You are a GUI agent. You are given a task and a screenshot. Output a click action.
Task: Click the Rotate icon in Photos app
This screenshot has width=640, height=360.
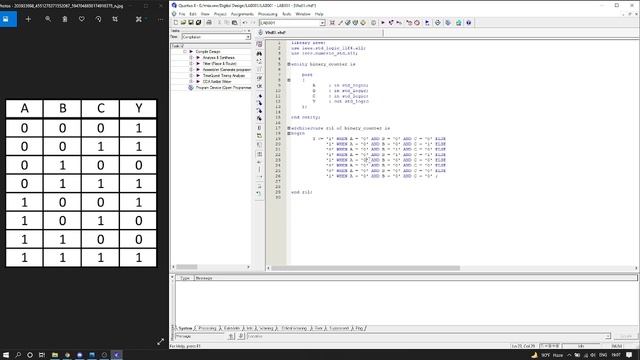98,19
